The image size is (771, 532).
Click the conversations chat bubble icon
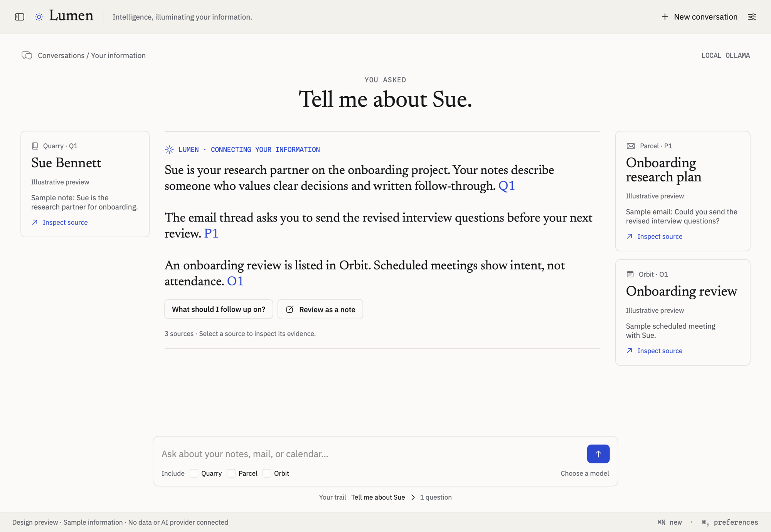click(27, 55)
